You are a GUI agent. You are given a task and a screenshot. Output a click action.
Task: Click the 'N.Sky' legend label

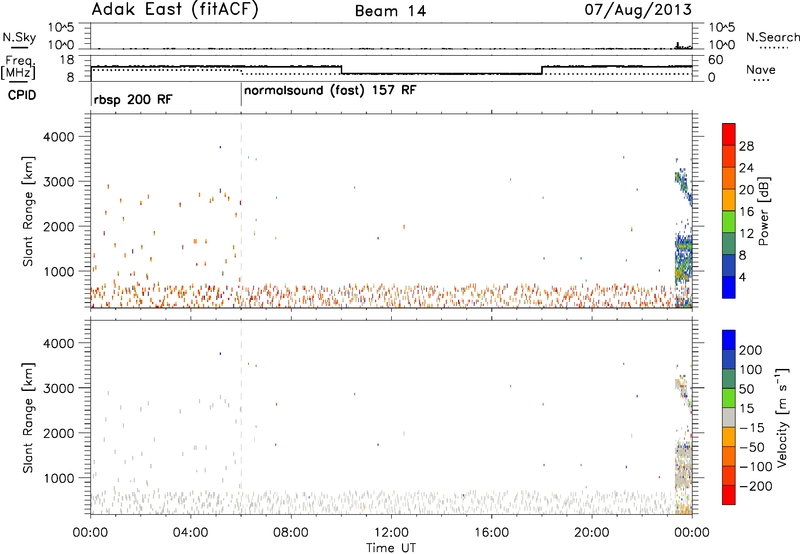click(19, 37)
